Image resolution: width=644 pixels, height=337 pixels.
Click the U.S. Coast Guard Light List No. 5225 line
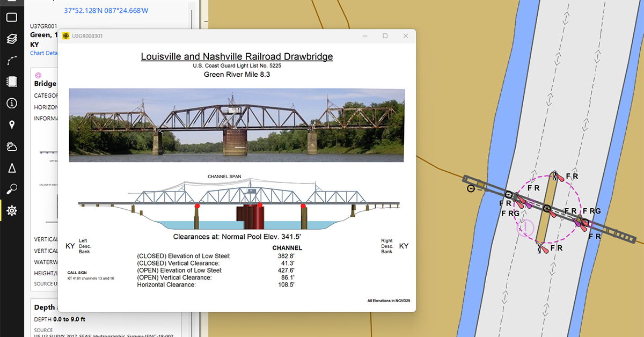237,65
